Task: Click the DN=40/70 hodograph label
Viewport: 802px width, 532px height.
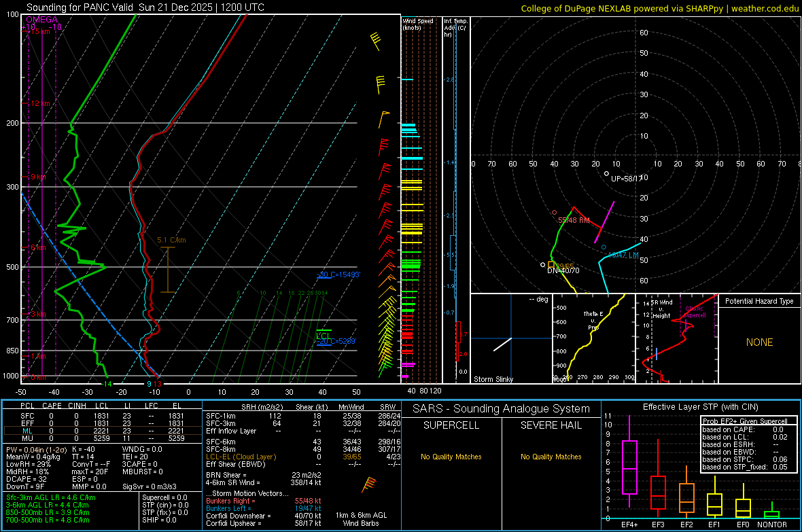Action: [563, 270]
